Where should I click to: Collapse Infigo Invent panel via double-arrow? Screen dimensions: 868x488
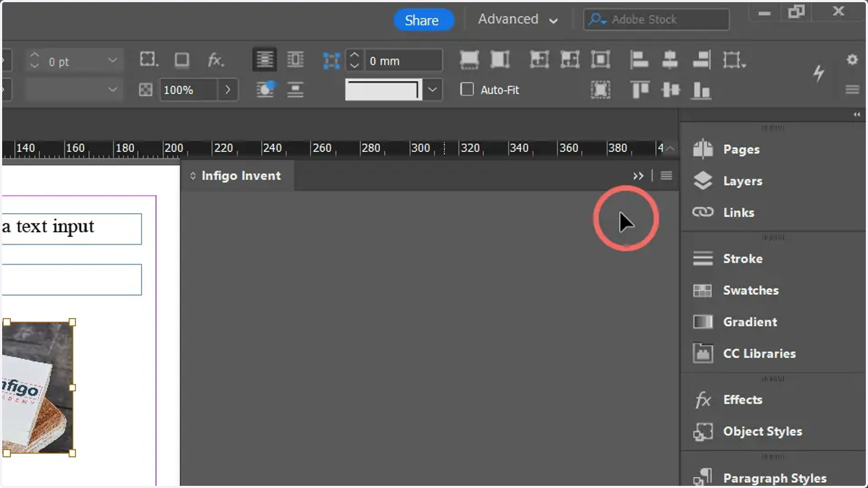(638, 176)
